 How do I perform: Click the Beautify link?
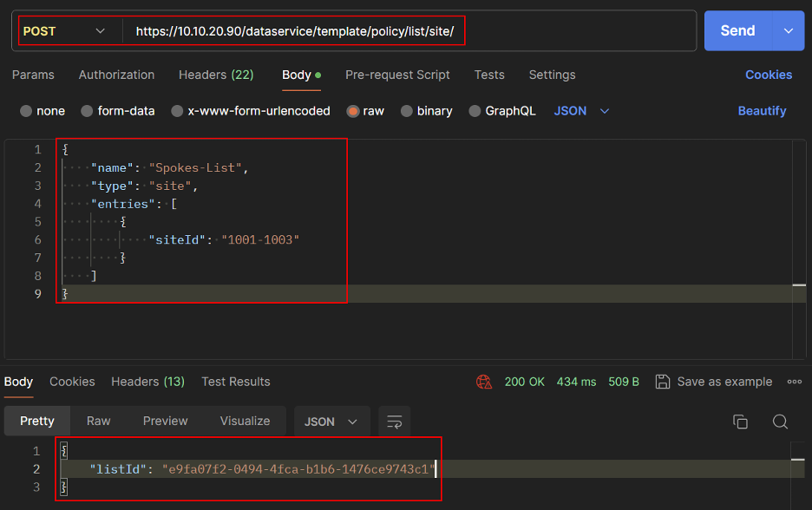click(x=762, y=111)
